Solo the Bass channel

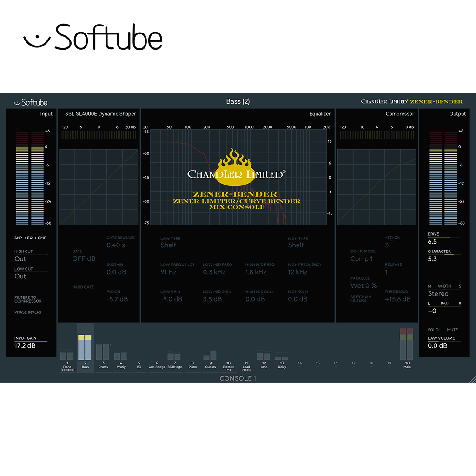433,330
